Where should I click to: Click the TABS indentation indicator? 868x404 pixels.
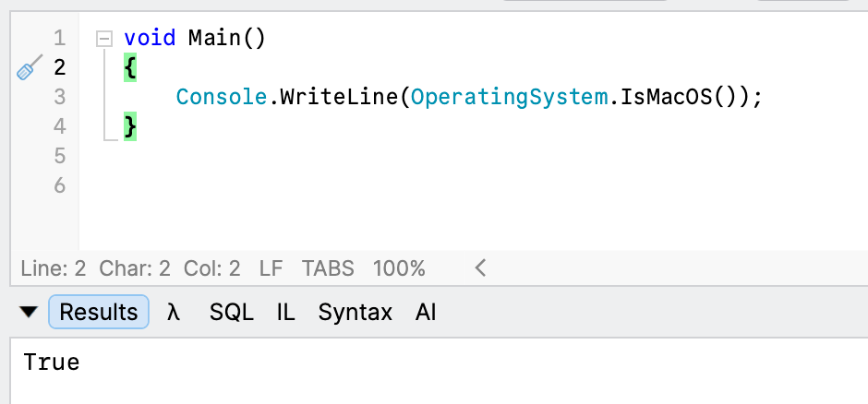328,268
